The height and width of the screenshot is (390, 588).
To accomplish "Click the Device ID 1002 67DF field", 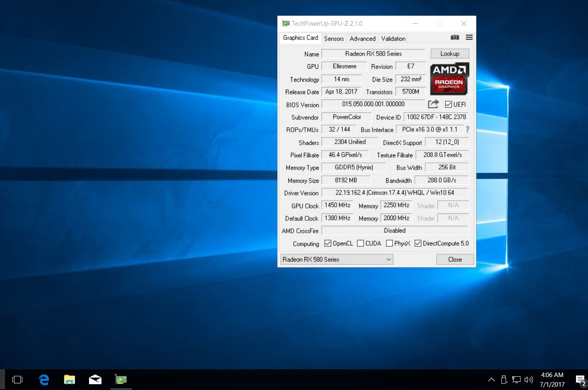I will point(436,117).
